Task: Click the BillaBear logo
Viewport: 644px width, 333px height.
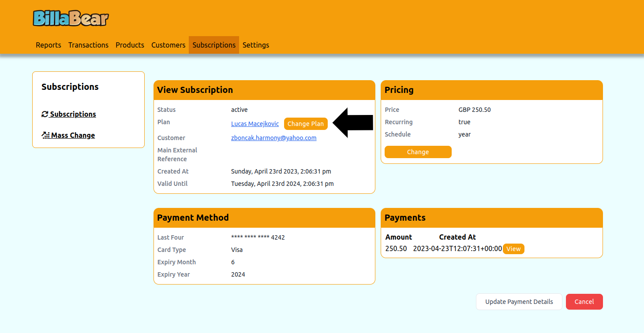Action: [71, 18]
